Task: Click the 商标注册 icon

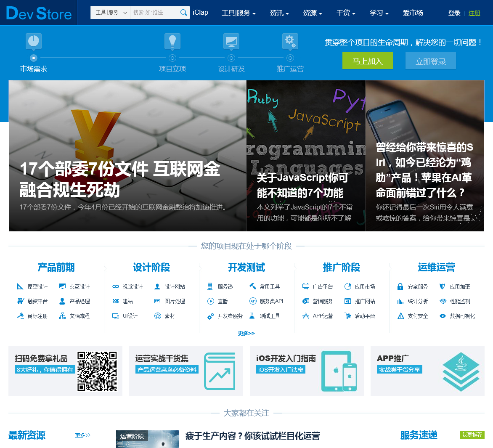Action: (20, 316)
